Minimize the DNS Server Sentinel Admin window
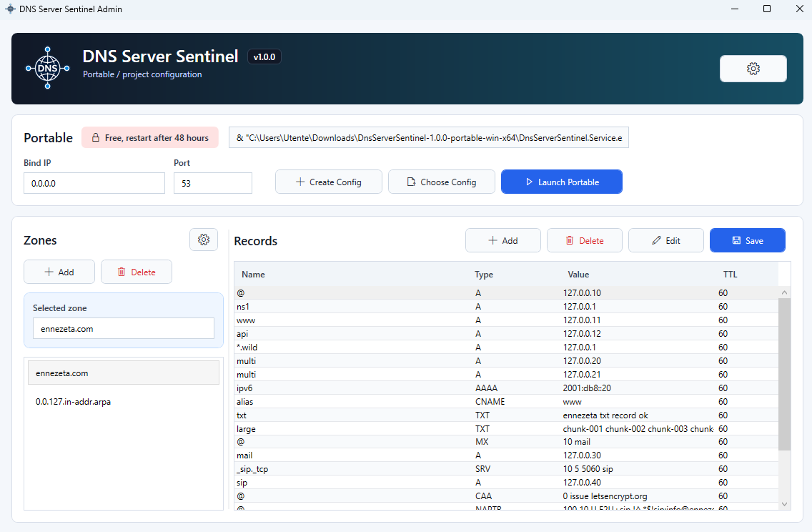This screenshot has height=532, width=812. pos(734,9)
